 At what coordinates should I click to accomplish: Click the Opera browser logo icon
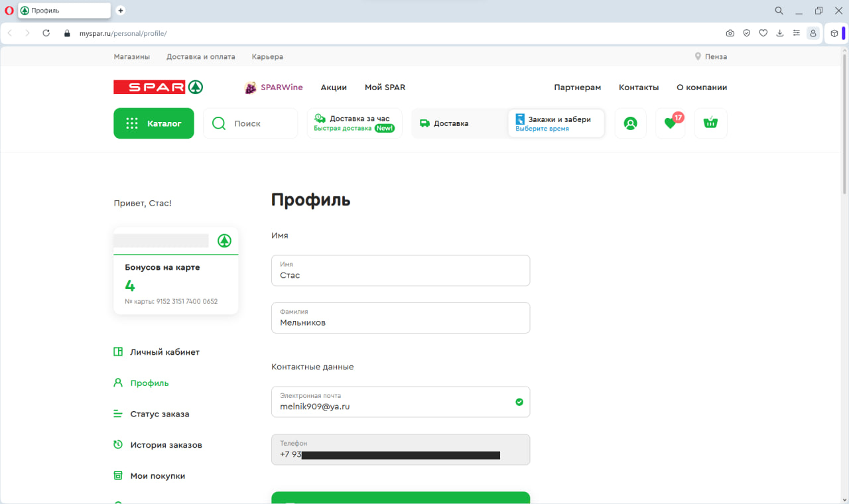9,10
